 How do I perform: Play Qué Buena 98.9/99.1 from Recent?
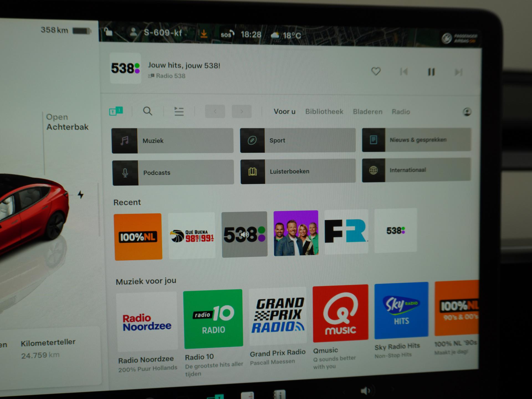click(x=192, y=236)
